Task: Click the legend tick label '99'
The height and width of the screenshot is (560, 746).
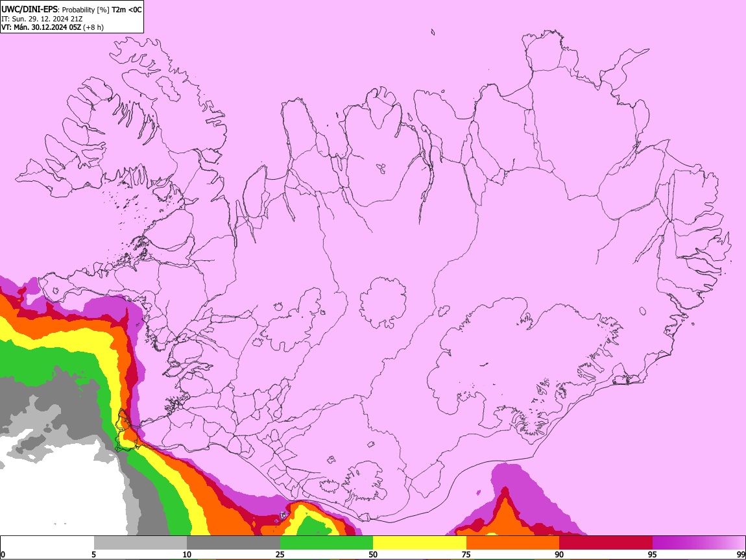Action: [741, 554]
